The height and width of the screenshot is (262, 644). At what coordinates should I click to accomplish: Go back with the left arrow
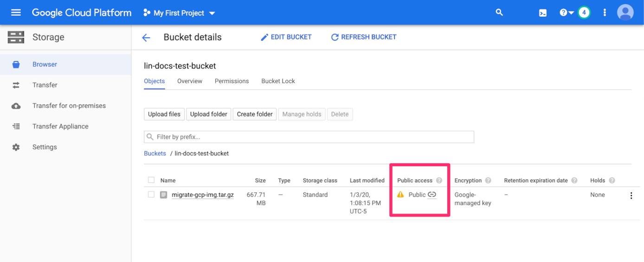pyautogui.click(x=146, y=38)
